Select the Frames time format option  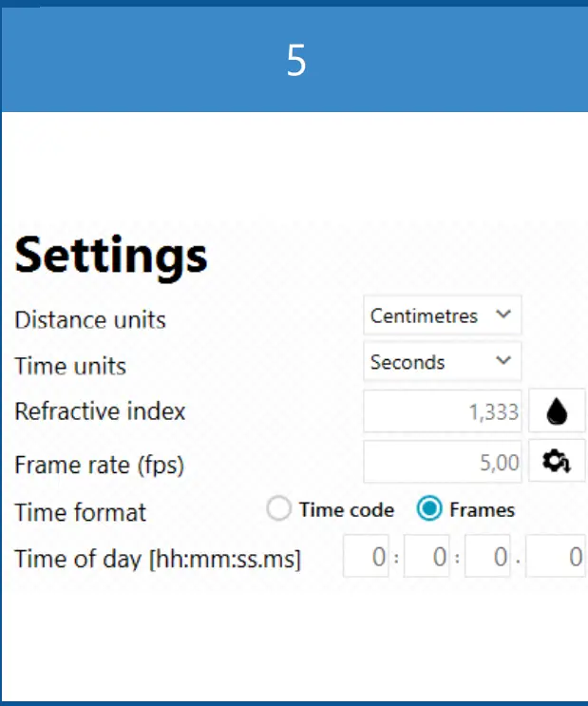(430, 510)
